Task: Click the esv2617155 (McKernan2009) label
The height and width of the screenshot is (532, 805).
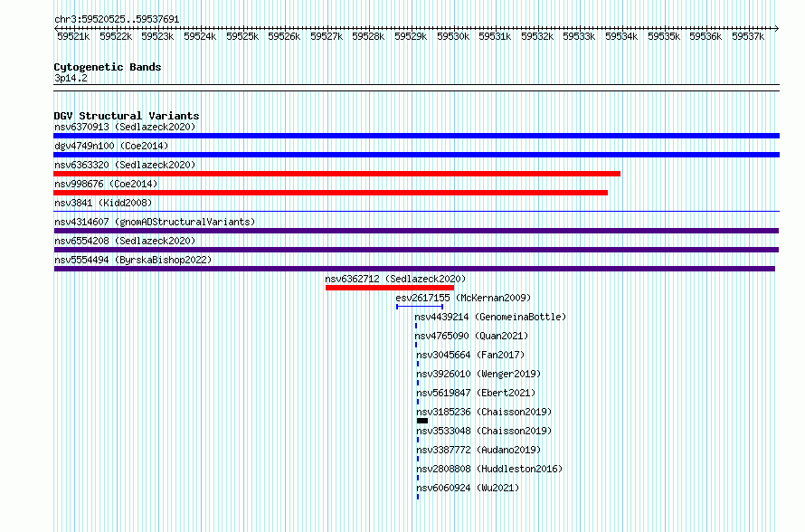Action: 463,298
